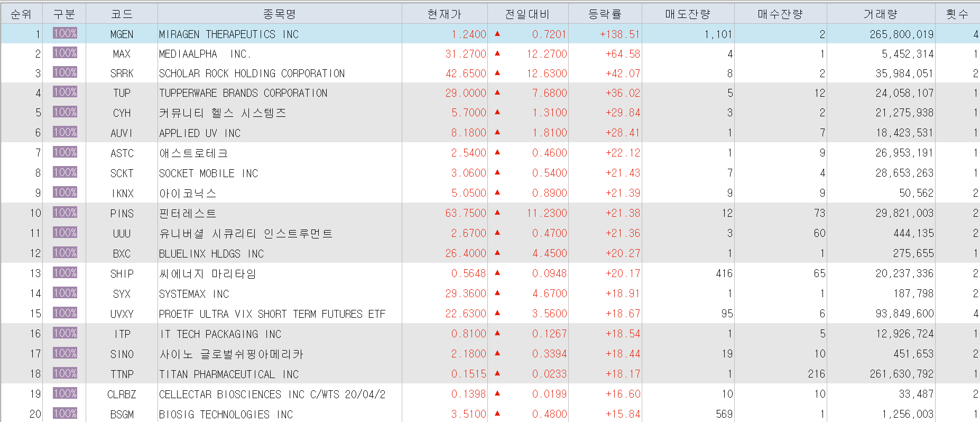Sort by the 현재가 column header
Image resolution: width=980 pixels, height=422 pixels.
pos(445,14)
